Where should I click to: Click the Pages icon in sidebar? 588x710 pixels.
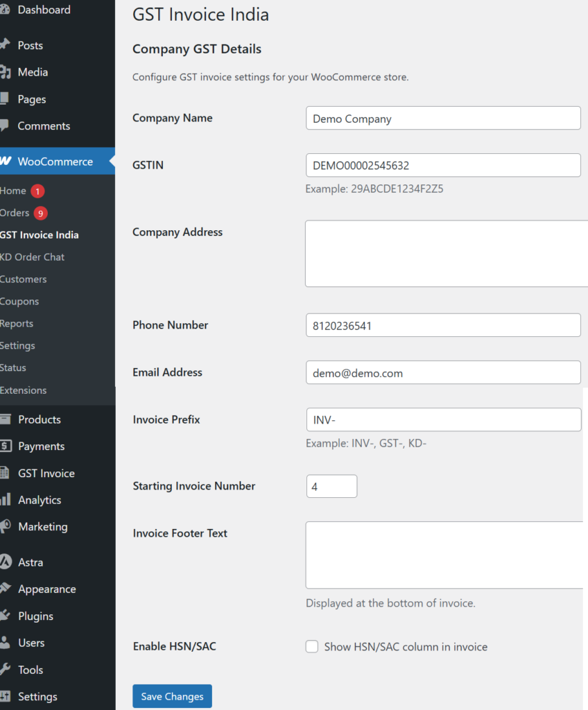click(x=5, y=98)
